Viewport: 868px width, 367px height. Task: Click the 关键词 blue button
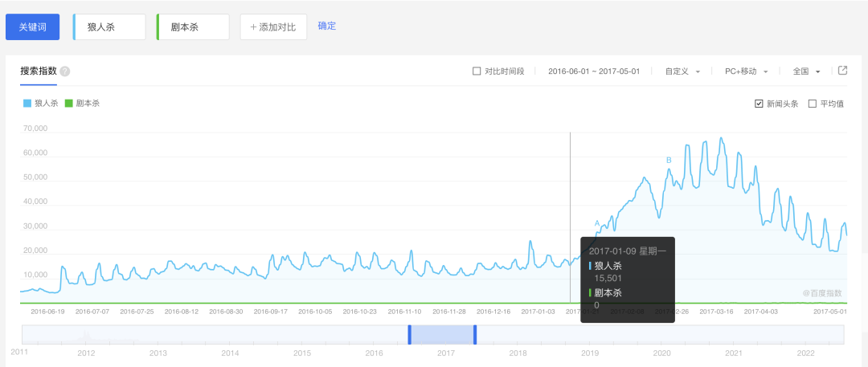point(33,27)
